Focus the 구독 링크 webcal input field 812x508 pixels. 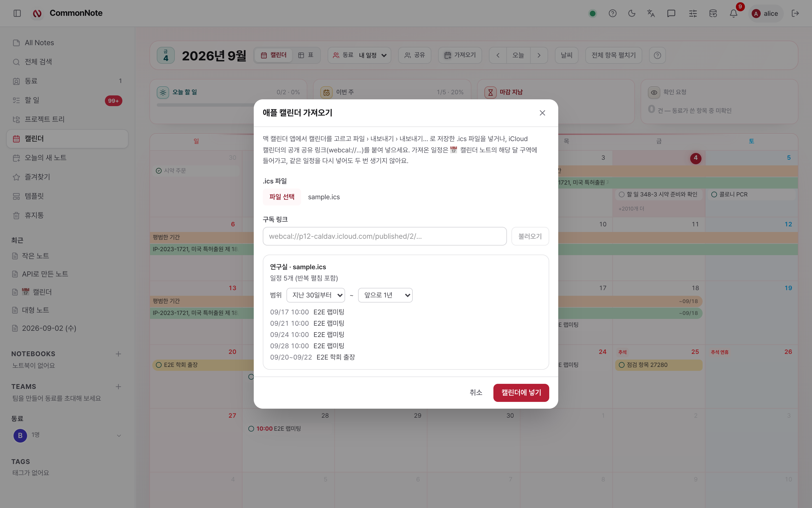point(385,236)
